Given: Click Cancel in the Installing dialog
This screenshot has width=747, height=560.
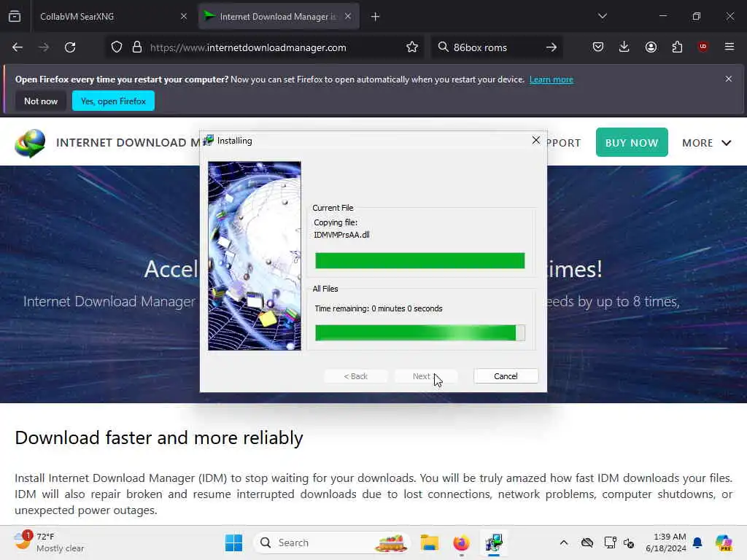Looking at the screenshot, I should 506,376.
